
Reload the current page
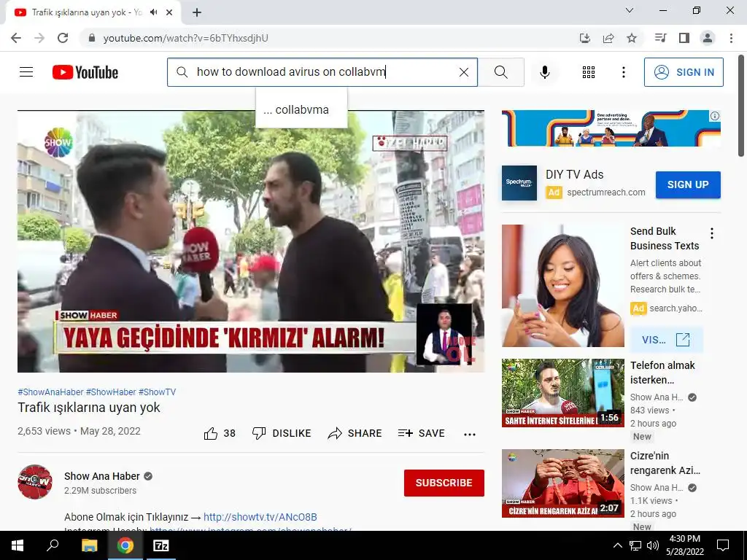(63, 38)
